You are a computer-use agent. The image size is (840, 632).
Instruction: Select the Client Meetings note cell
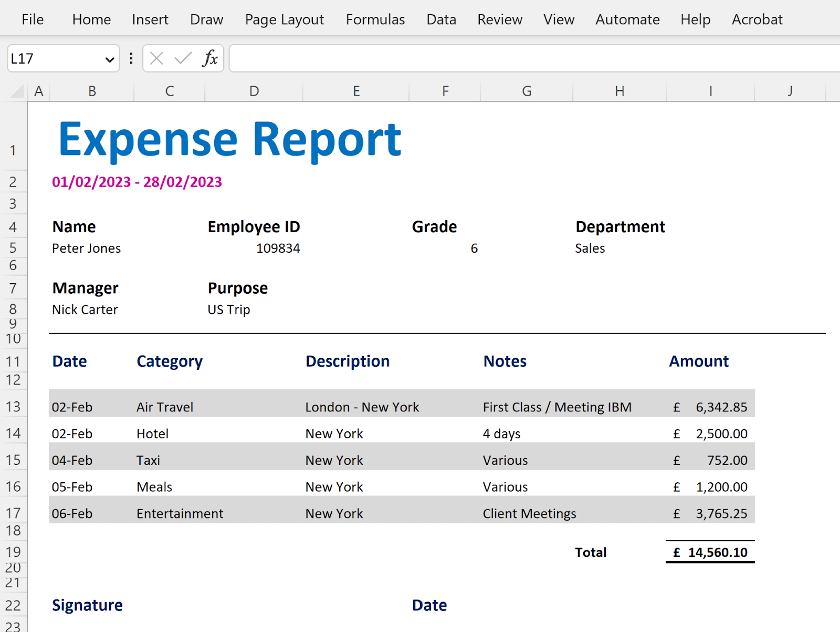(x=529, y=513)
